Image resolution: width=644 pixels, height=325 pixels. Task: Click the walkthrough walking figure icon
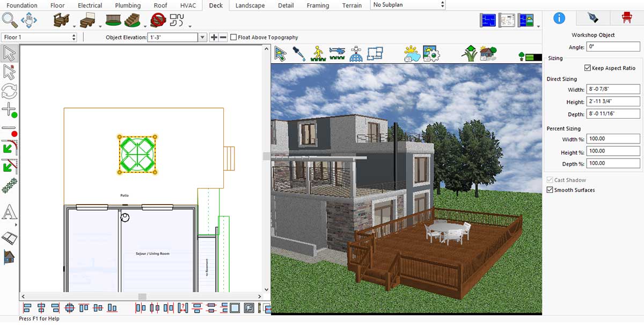pyautogui.click(x=318, y=54)
